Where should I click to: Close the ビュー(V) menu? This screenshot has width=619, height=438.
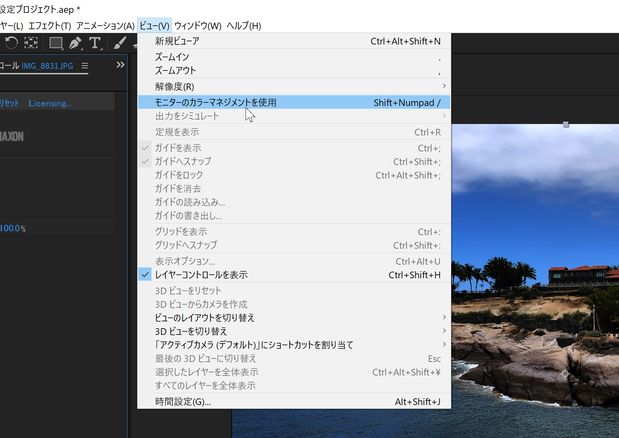point(154,26)
